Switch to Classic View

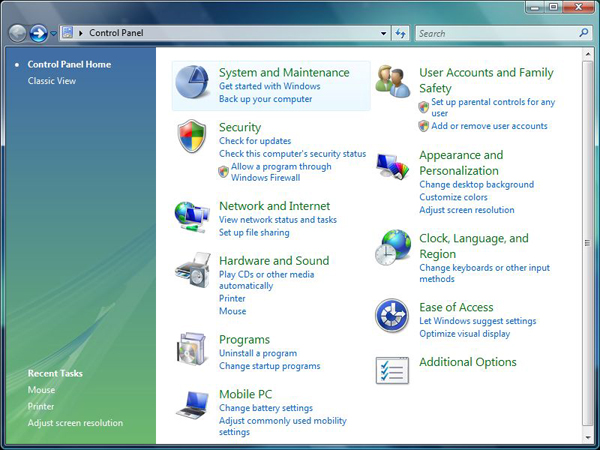(x=51, y=81)
